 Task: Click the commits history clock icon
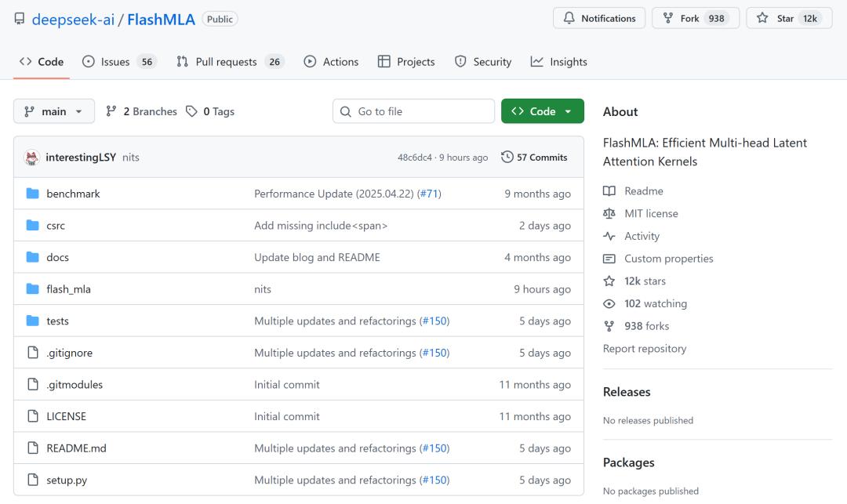pyautogui.click(x=507, y=157)
